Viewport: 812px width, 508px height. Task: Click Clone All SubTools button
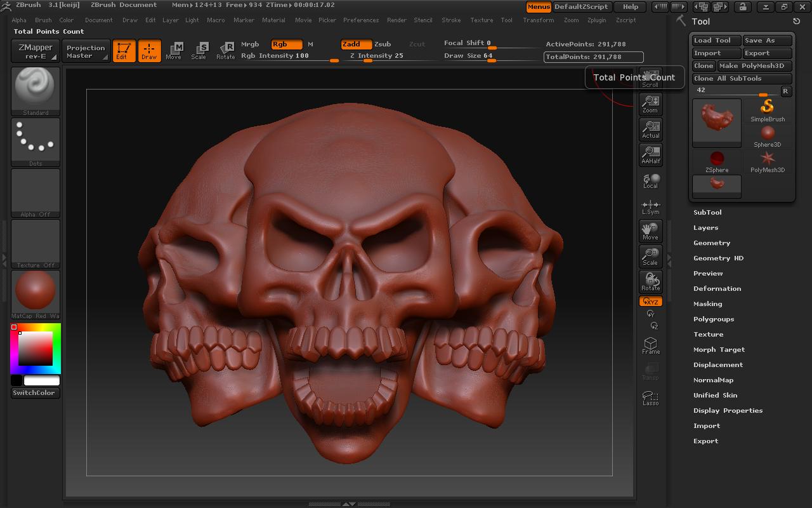coord(742,79)
